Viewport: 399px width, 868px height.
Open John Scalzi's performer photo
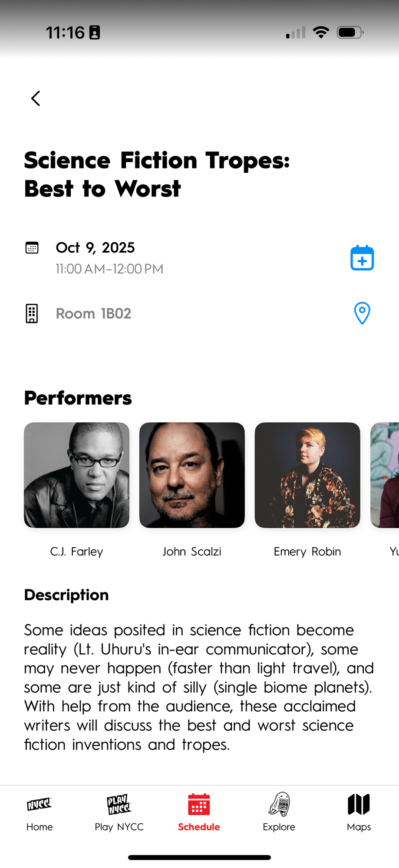tap(192, 475)
